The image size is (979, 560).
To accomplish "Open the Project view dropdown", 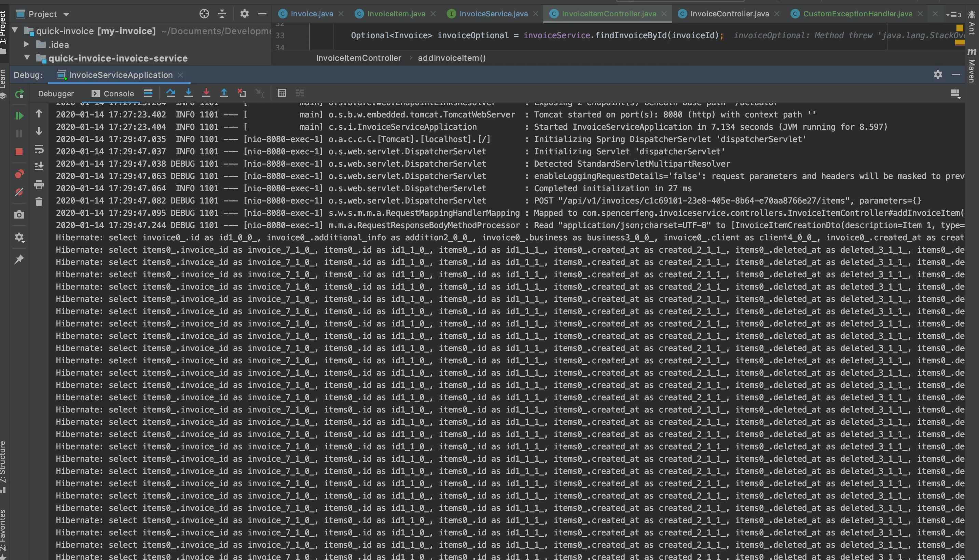I will coord(66,14).
